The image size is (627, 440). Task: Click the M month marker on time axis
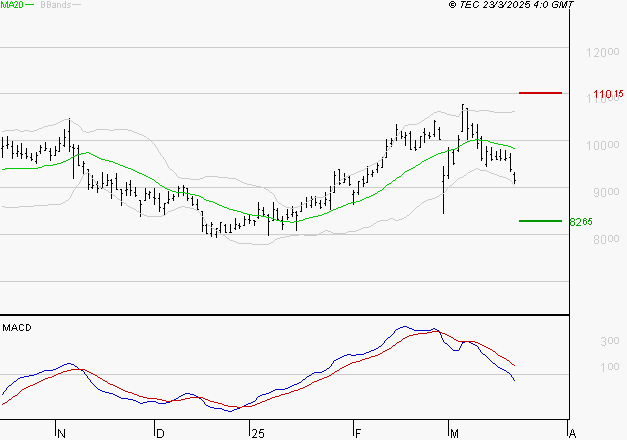pyautogui.click(x=454, y=433)
